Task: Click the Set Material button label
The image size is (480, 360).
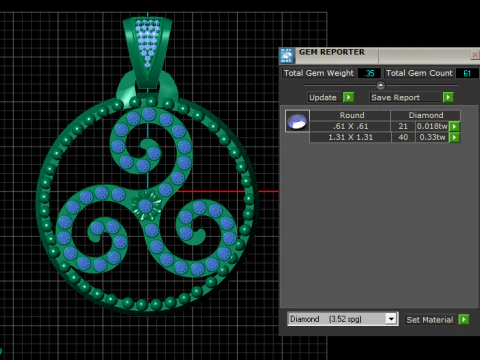Action: click(x=430, y=320)
